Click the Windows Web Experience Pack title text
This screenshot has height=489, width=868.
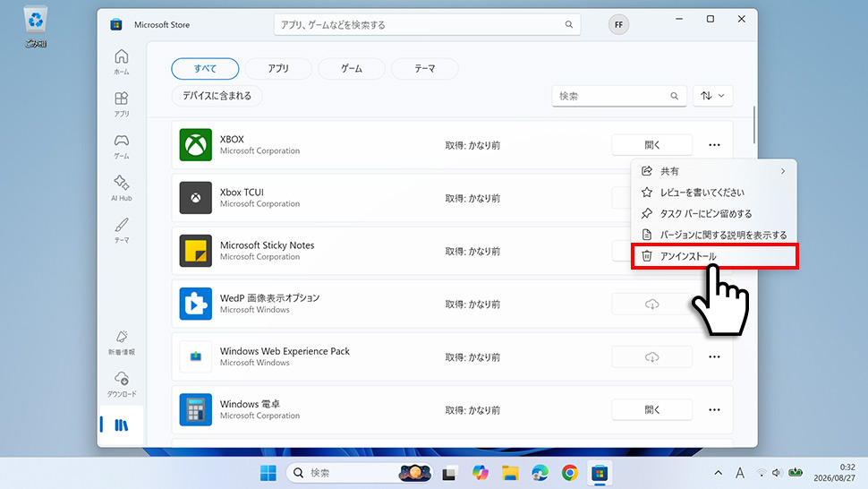pos(285,351)
